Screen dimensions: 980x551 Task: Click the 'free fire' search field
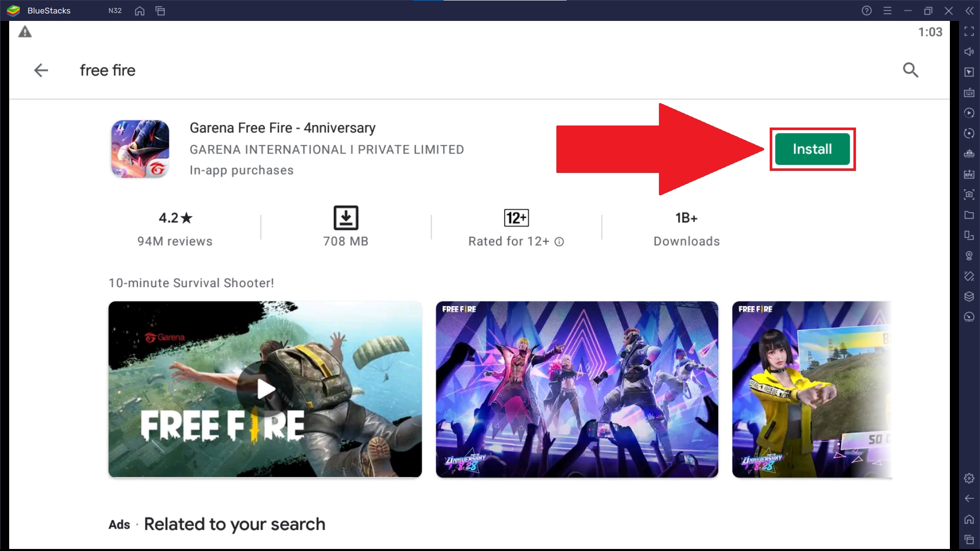(x=107, y=70)
